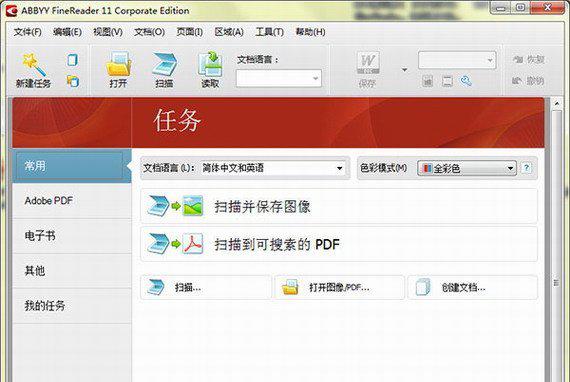This screenshot has width=570, height=382.
Task: Click the 打开图像/PDF... button
Action: pyautogui.click(x=340, y=287)
